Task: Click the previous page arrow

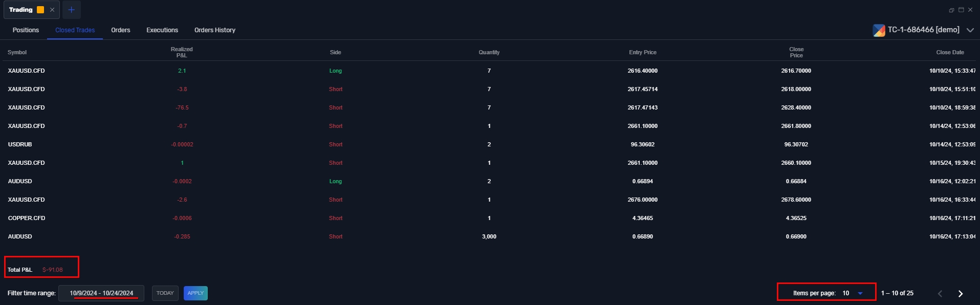Action: [x=940, y=293]
